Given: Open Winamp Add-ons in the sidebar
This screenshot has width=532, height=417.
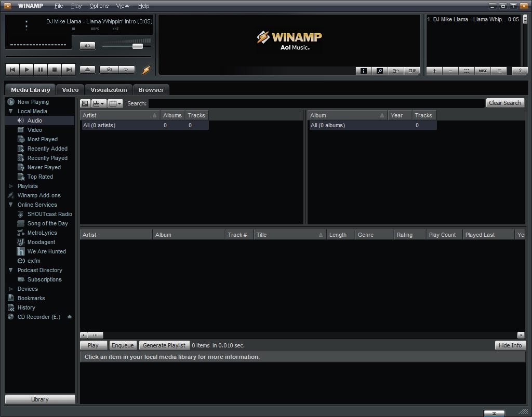Looking at the screenshot, I should point(40,195).
